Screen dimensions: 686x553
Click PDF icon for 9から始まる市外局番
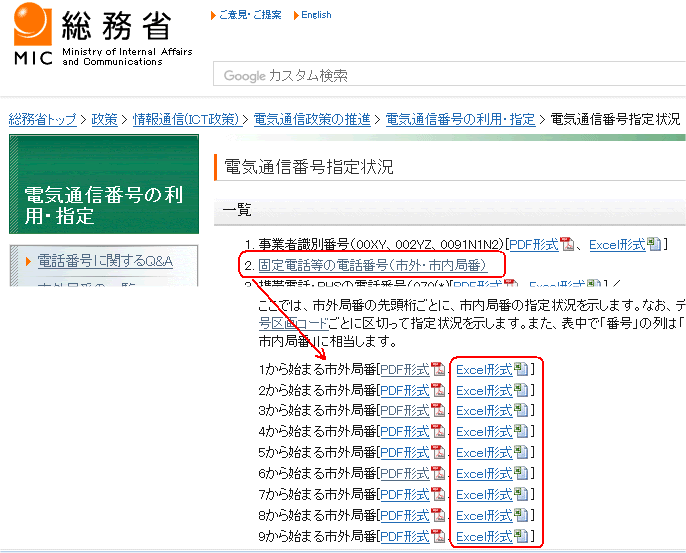tap(438, 536)
